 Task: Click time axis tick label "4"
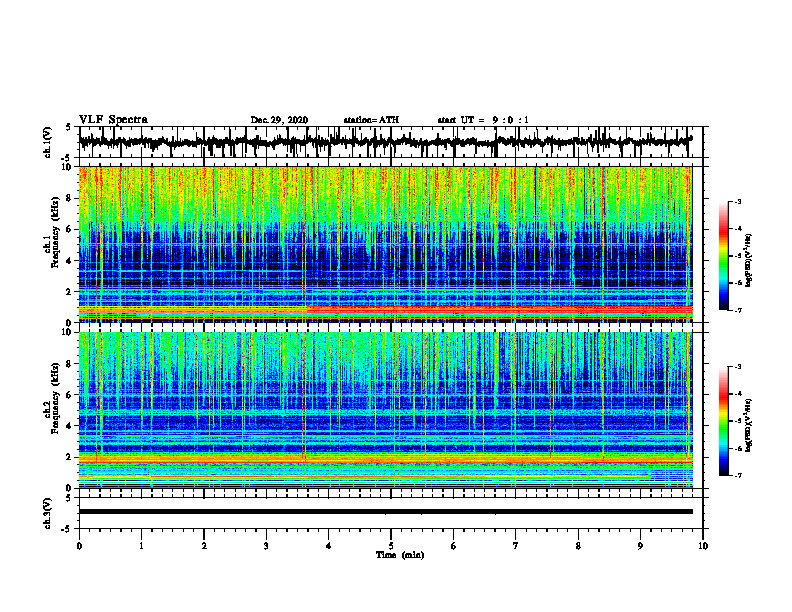329,546
